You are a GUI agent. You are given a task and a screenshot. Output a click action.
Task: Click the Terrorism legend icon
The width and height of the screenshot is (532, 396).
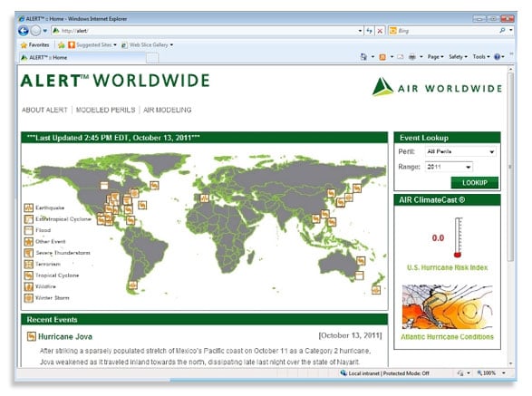[28, 264]
